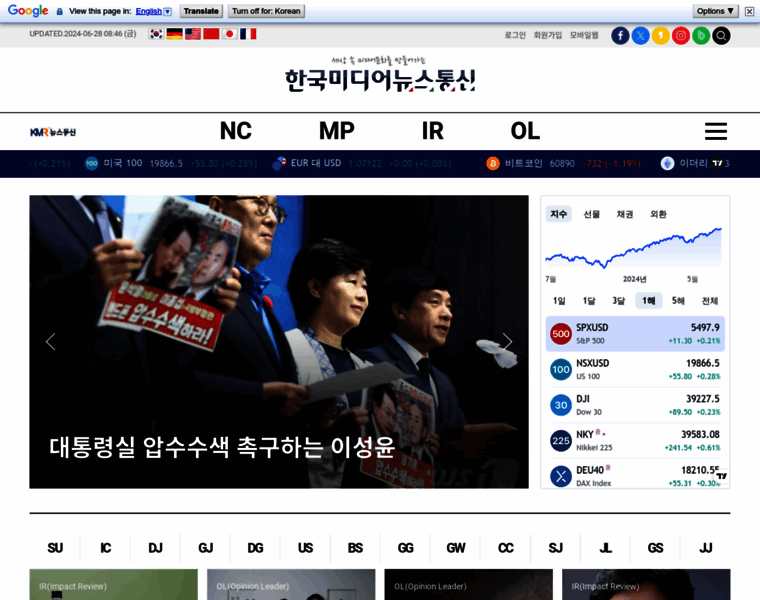Click the black search magnifier icon
760x600 pixels.
(x=721, y=35)
